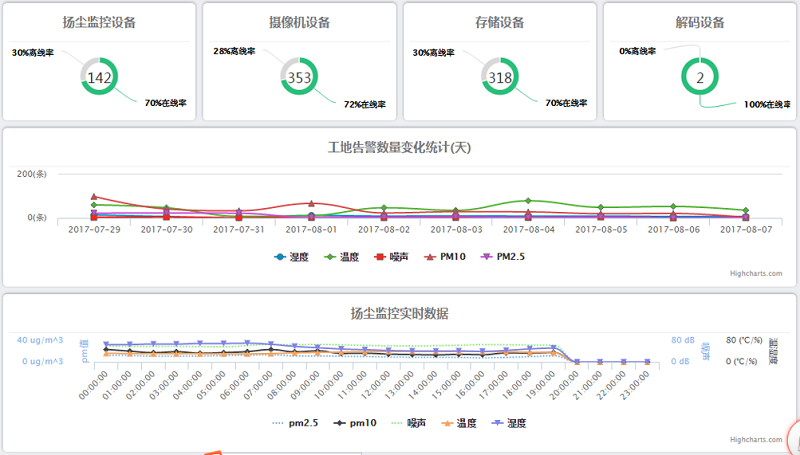Image resolution: width=800 pixels, height=455 pixels.
Task: Click the 存储设备 donut chart showing 318
Action: pyautogui.click(x=500, y=77)
